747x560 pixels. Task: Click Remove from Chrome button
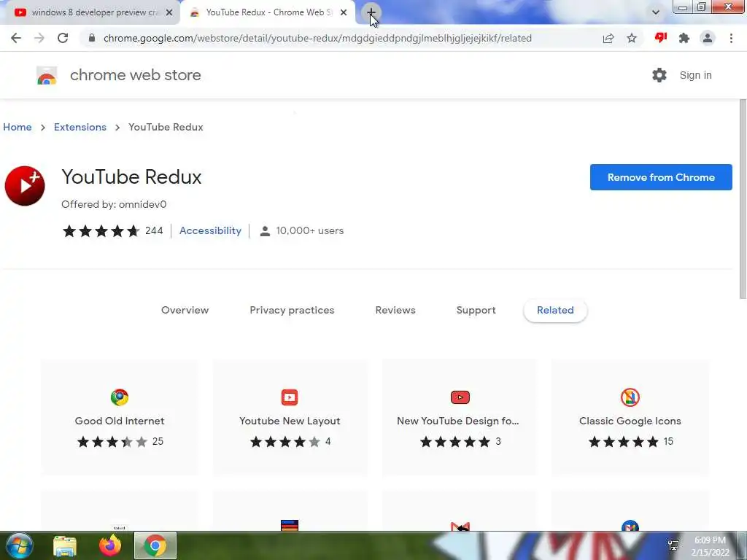pyautogui.click(x=661, y=177)
